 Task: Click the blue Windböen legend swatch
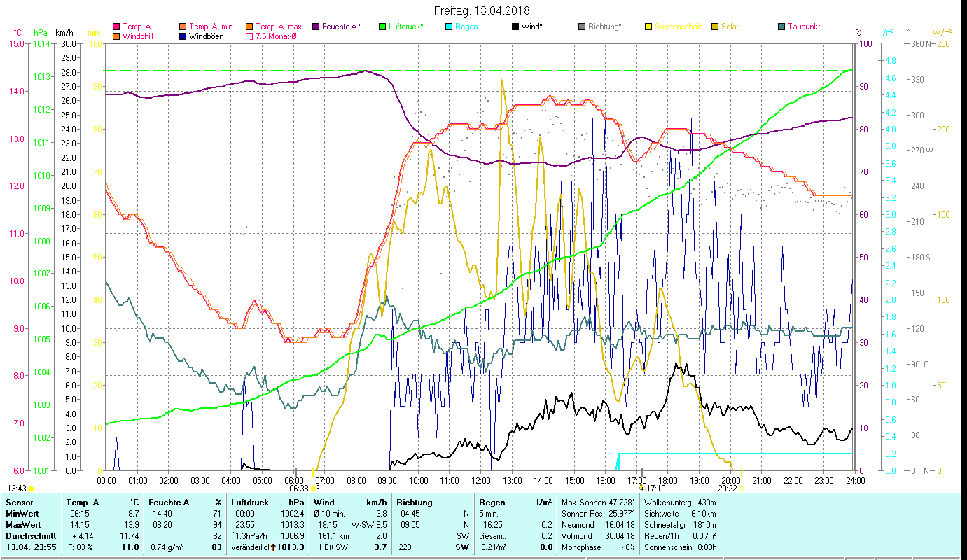pyautogui.click(x=183, y=36)
